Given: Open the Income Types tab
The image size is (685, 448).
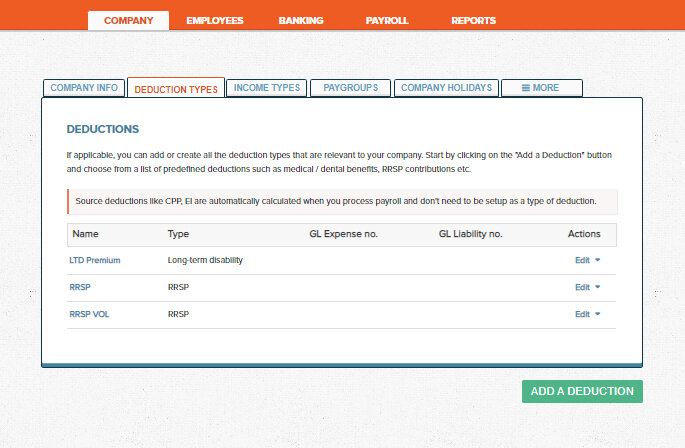Looking at the screenshot, I should click(x=266, y=88).
